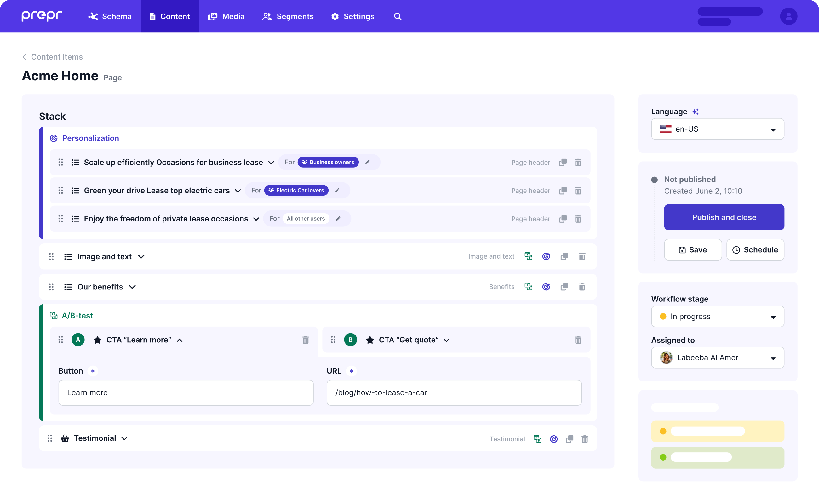Expand the Our benefits component
The height and width of the screenshot is (504, 819).
point(132,287)
